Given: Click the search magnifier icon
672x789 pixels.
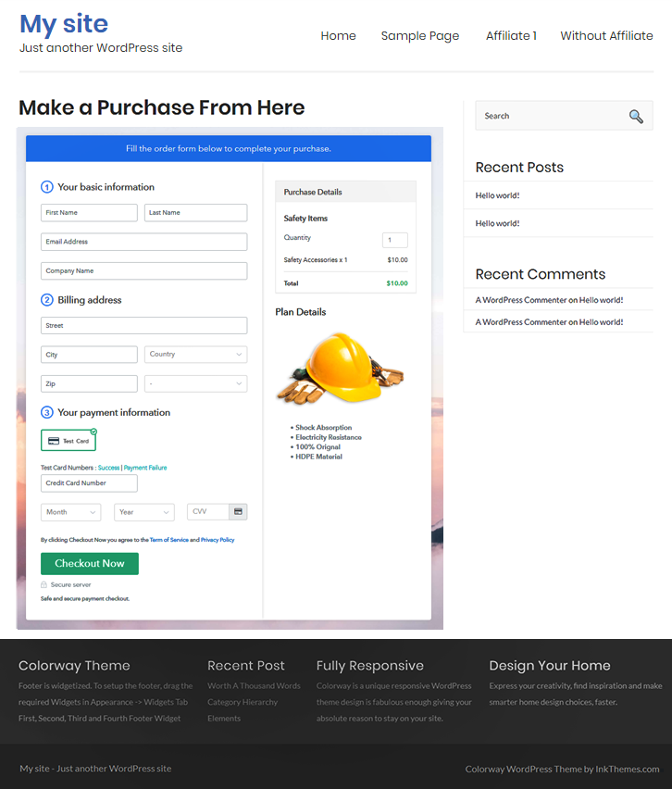Looking at the screenshot, I should [636, 117].
